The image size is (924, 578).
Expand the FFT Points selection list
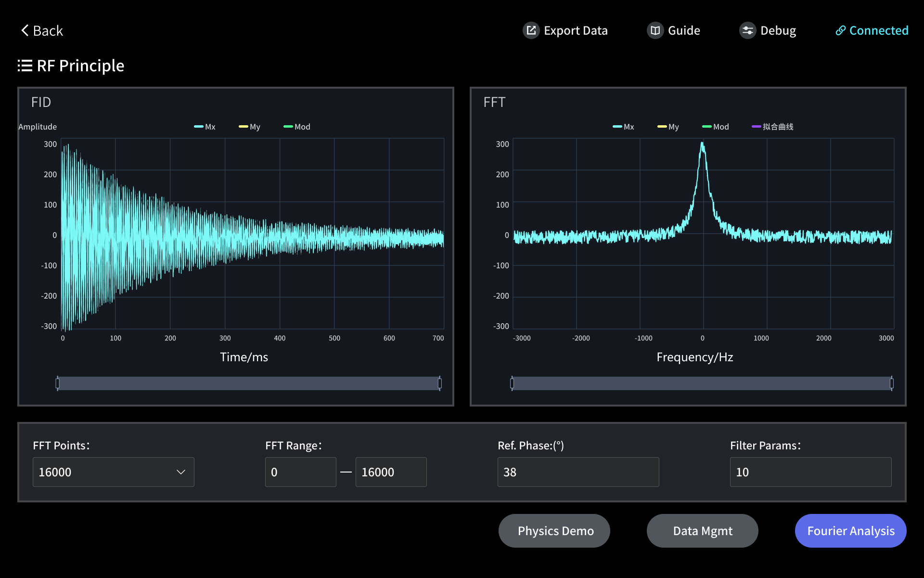(113, 472)
